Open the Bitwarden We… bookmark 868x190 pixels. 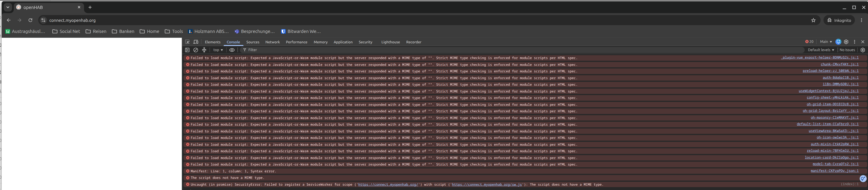click(301, 31)
